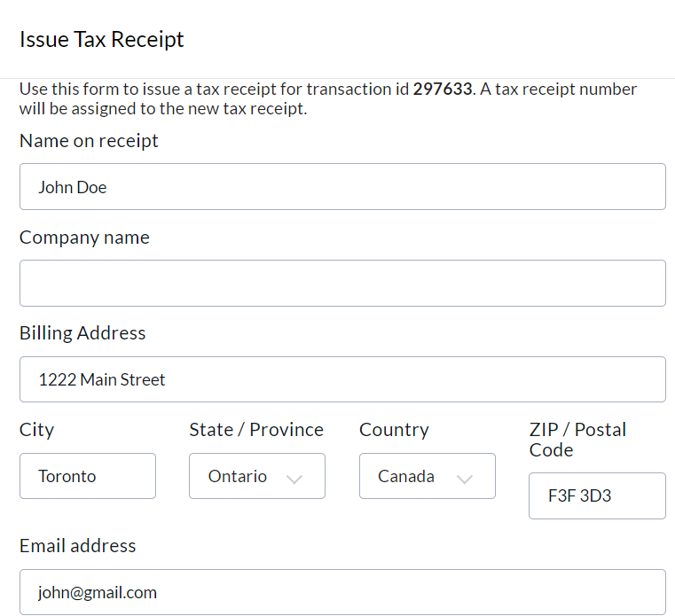Click the City field containing Toronto
675x616 pixels.
click(88, 477)
